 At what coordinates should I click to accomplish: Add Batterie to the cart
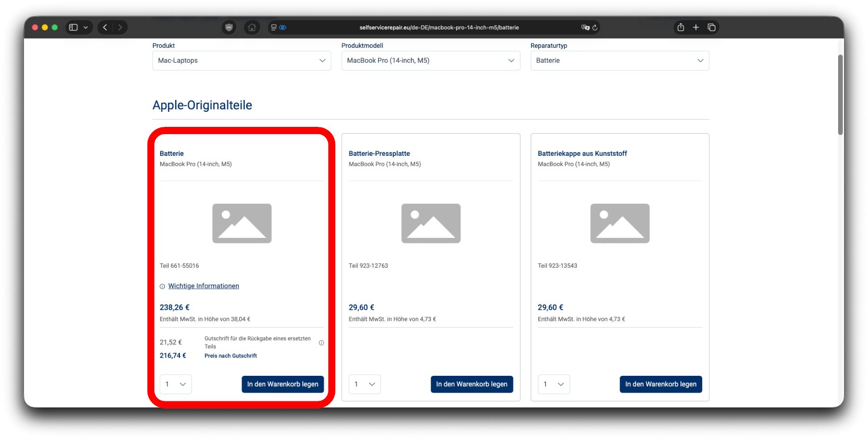pyautogui.click(x=283, y=384)
